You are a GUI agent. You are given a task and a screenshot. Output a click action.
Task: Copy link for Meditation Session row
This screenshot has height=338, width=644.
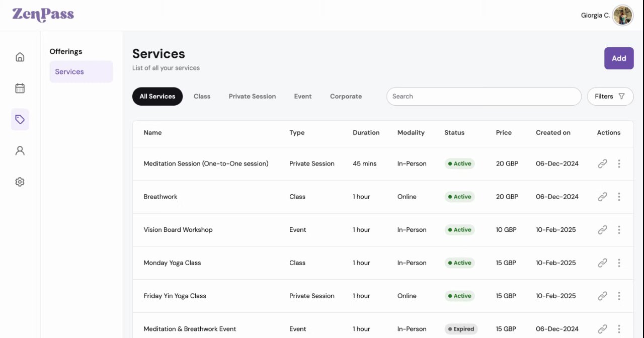click(x=602, y=163)
